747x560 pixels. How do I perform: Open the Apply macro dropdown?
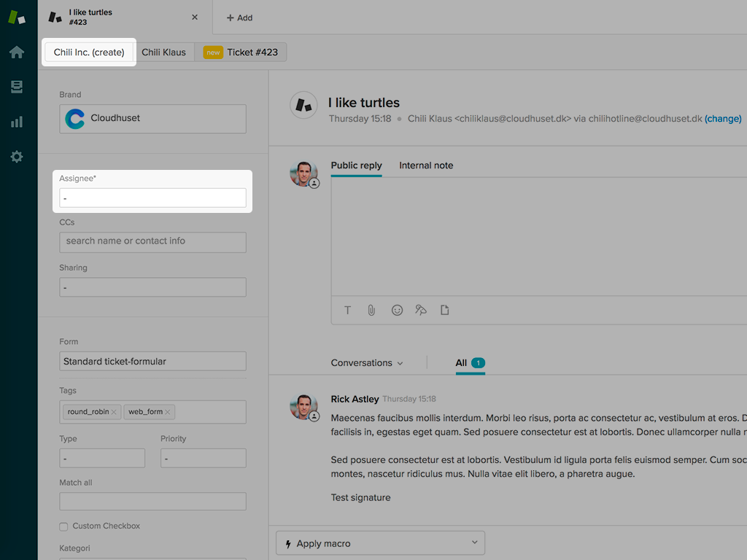coord(380,543)
